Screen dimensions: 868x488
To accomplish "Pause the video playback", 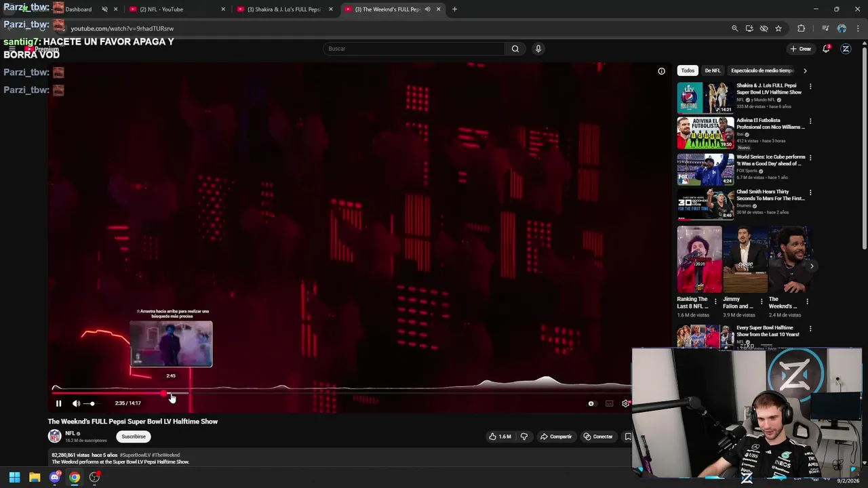I will pyautogui.click(x=58, y=403).
